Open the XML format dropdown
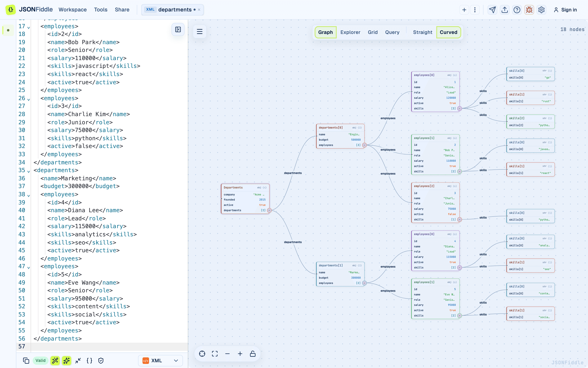The height and width of the screenshot is (368, 588). [160, 360]
